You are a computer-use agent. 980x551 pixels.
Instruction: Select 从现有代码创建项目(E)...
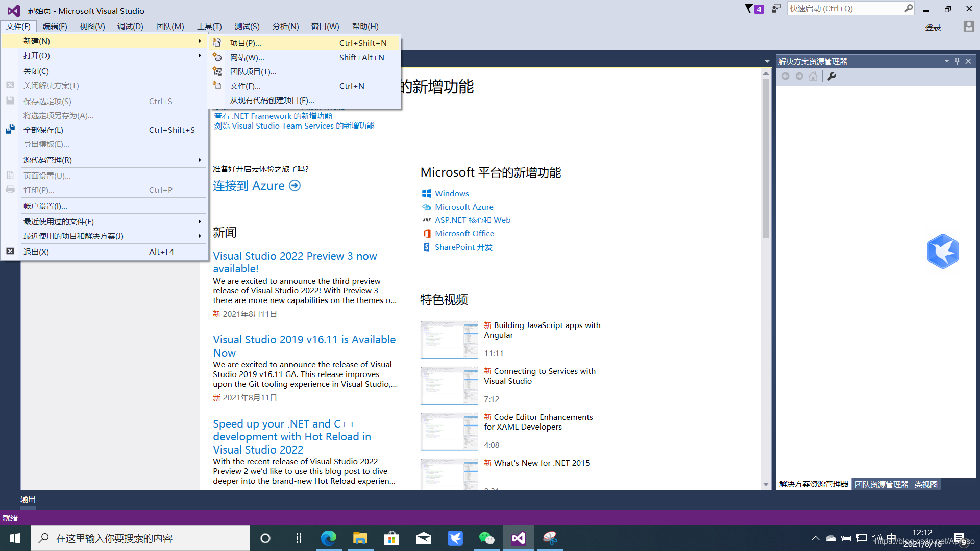(x=304, y=100)
